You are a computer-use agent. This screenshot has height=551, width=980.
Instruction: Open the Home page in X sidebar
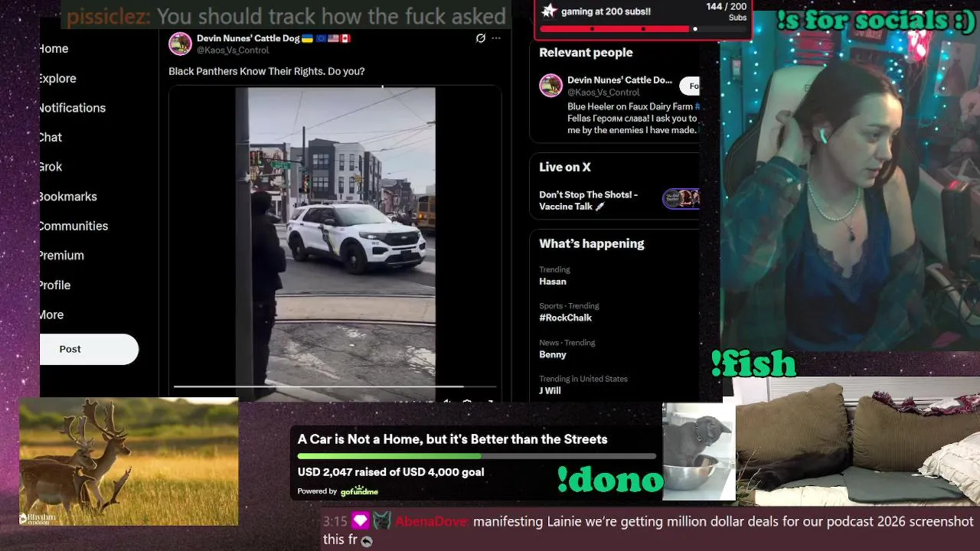pos(54,48)
